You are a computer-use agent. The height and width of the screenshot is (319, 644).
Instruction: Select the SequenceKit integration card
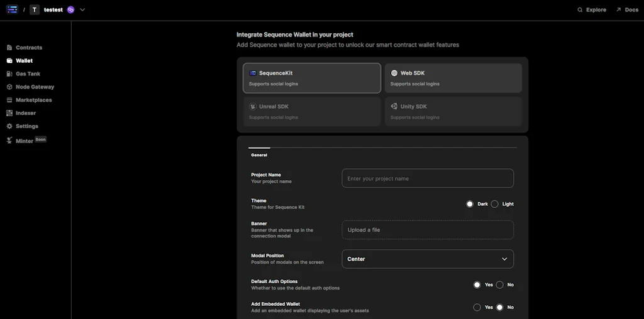coord(312,78)
